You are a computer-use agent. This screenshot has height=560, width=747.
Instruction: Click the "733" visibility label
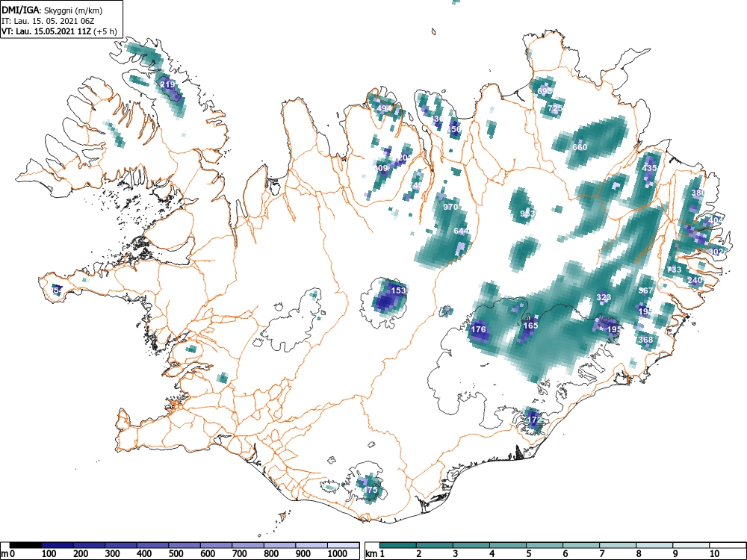(x=674, y=269)
